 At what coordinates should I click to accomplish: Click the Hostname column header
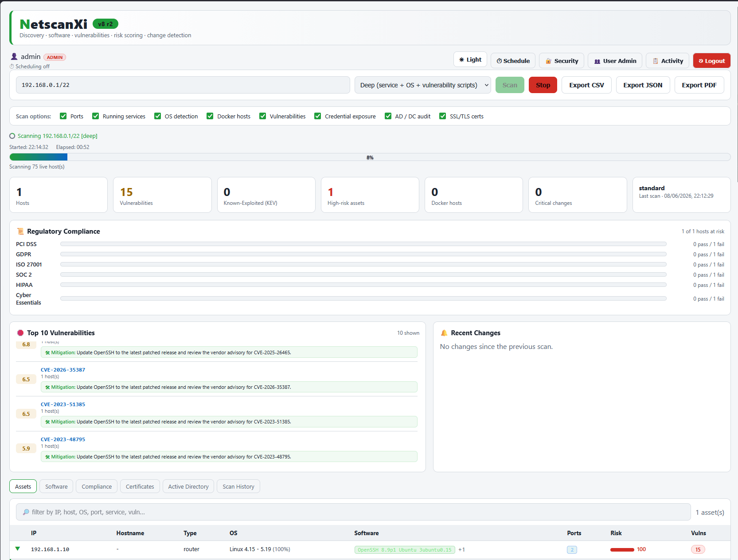tap(130, 533)
